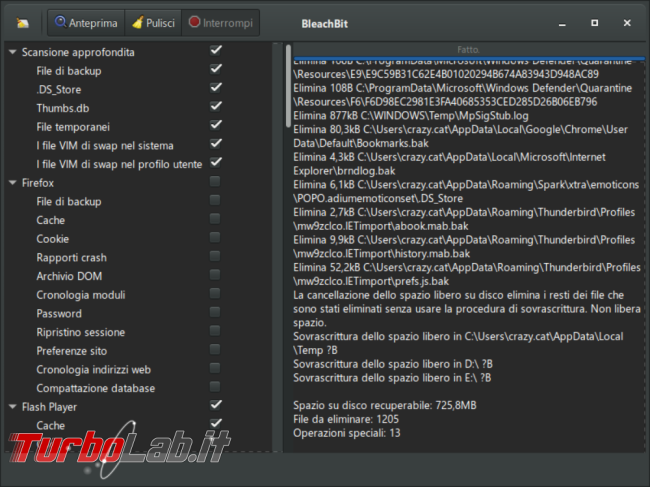Enable the Ripristino sessione checkbox
Image resolution: width=650 pixels, height=487 pixels.
pyautogui.click(x=215, y=331)
